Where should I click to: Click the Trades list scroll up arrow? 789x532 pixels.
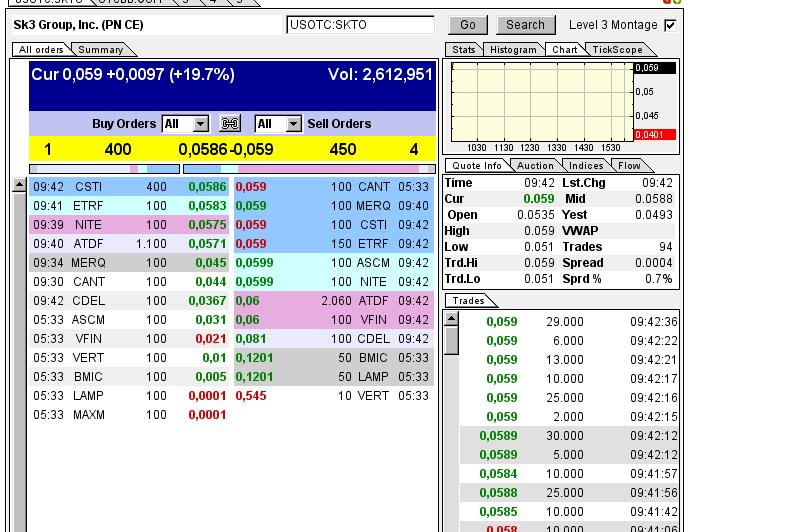click(x=451, y=319)
